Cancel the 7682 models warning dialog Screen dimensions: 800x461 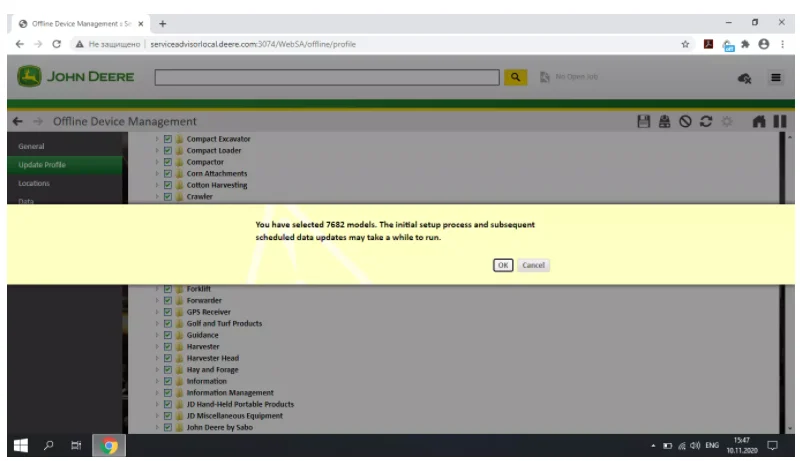point(533,265)
